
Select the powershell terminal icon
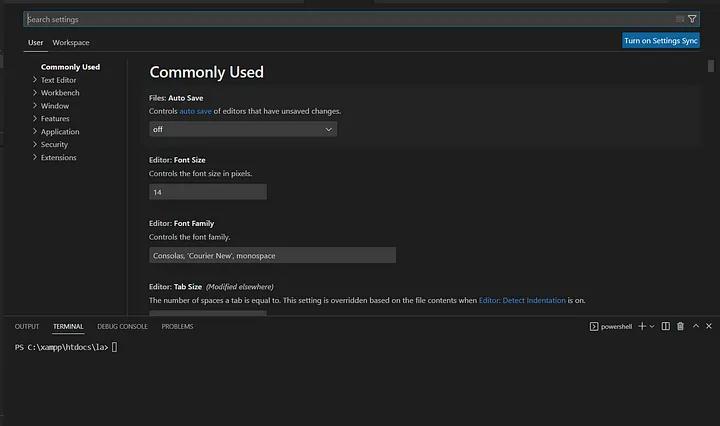coord(594,326)
